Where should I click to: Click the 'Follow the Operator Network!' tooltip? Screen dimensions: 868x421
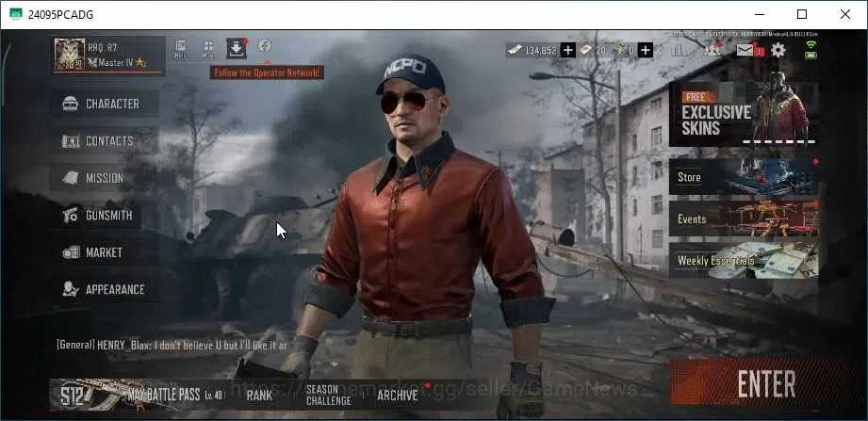pyautogui.click(x=267, y=73)
